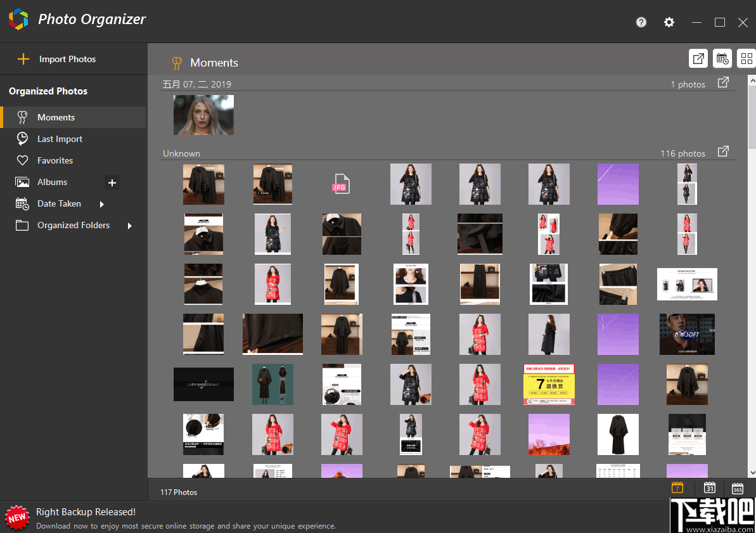Screen dimensions: 756x533
Task: Click the plus to create a new Album
Action: pyautogui.click(x=112, y=183)
